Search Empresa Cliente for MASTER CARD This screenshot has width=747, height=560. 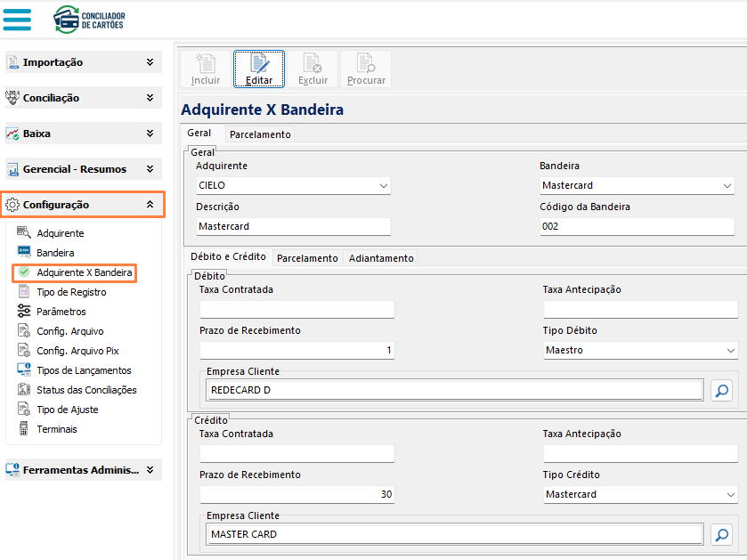click(x=721, y=534)
